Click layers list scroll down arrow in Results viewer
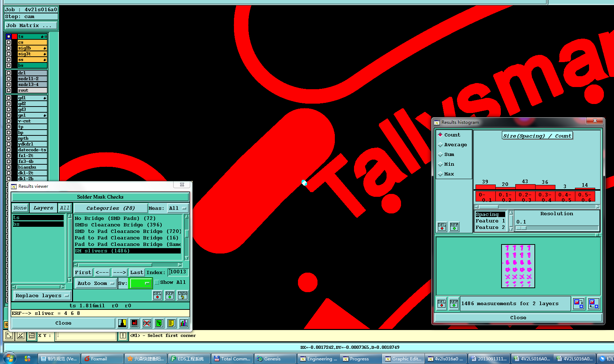The height and width of the screenshot is (364, 614). click(x=69, y=280)
